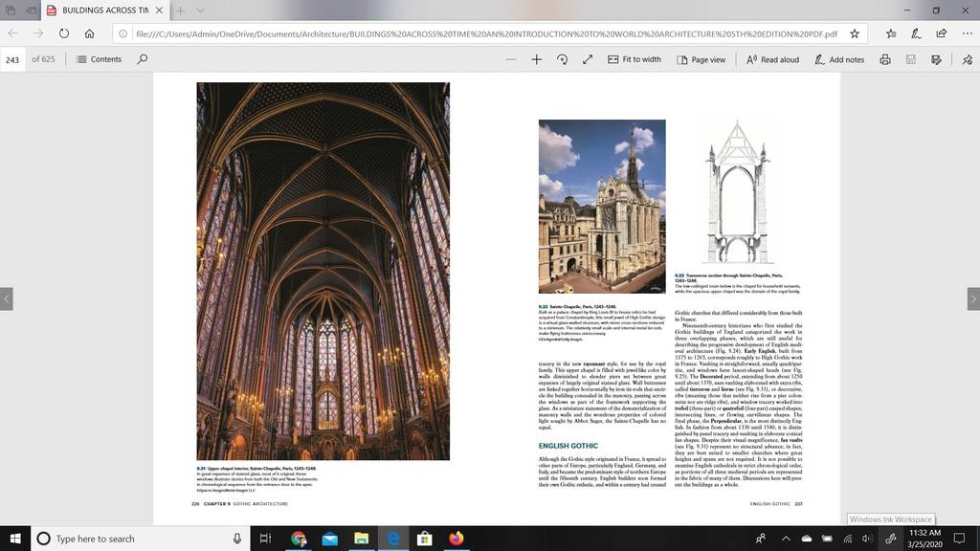Open the browser home page

point(89,33)
